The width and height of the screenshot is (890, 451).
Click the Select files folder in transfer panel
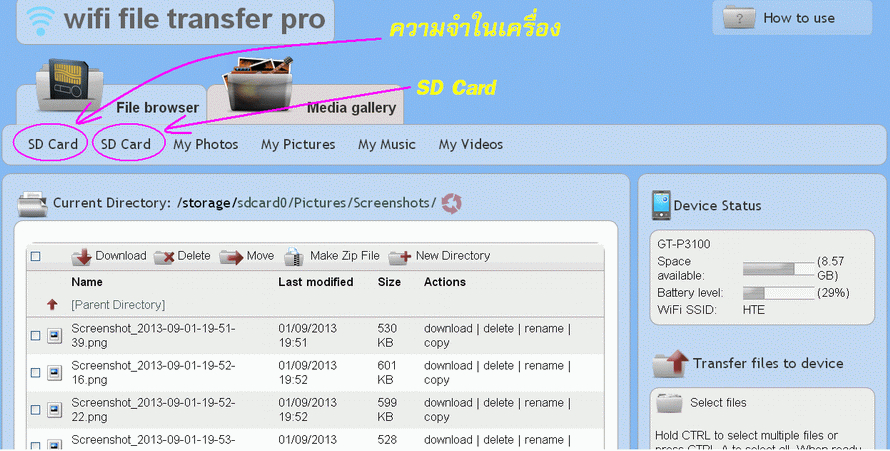point(670,403)
